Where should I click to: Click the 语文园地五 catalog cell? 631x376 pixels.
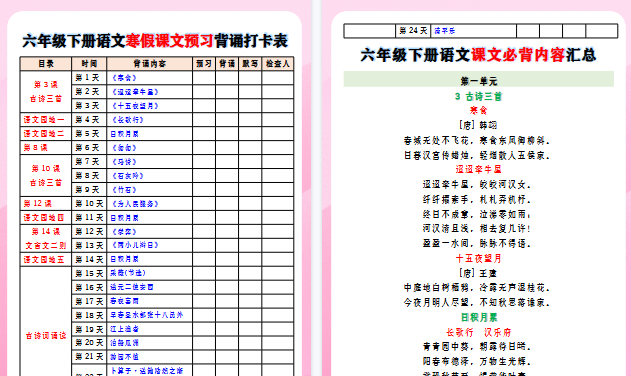(46, 259)
